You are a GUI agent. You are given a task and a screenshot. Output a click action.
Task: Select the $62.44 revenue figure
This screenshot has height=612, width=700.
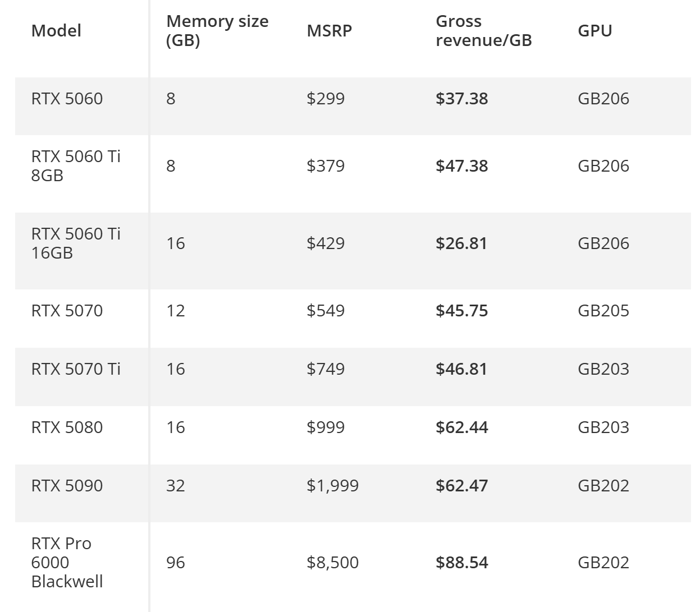coord(461,427)
